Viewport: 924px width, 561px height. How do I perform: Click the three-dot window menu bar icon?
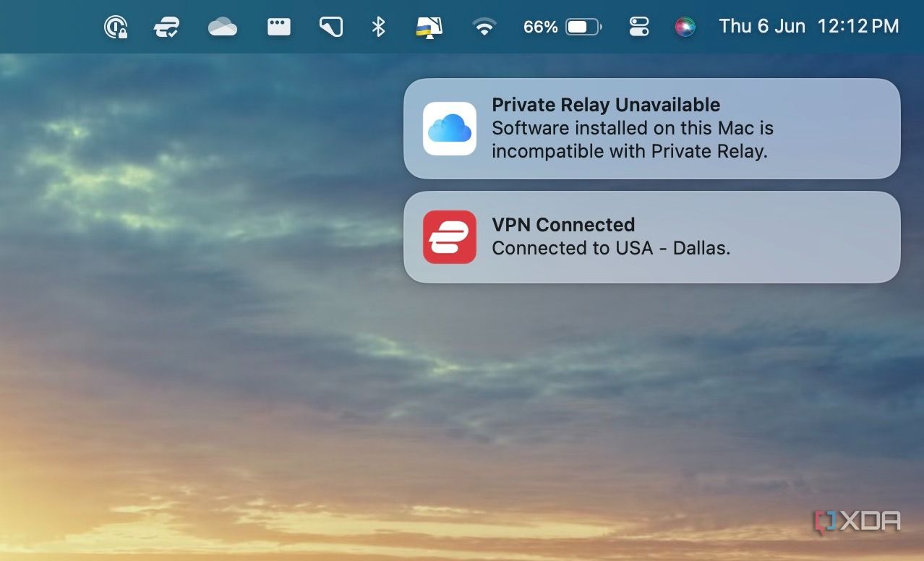(278, 27)
